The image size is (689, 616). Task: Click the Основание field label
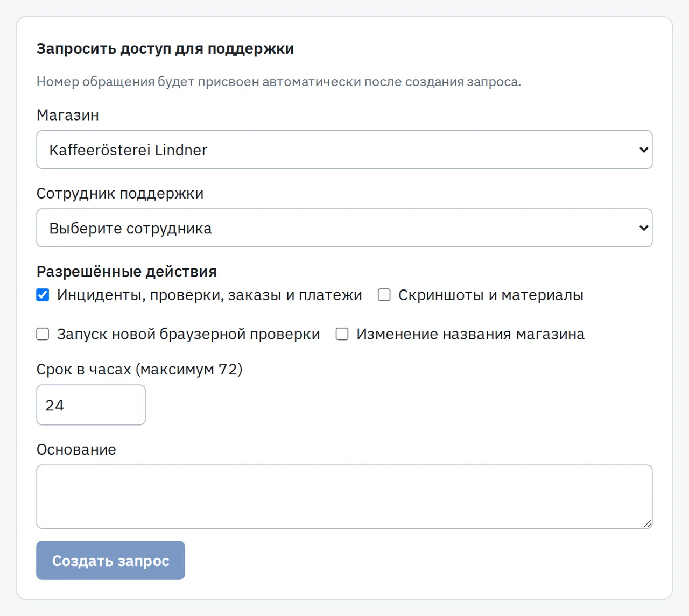pos(76,450)
